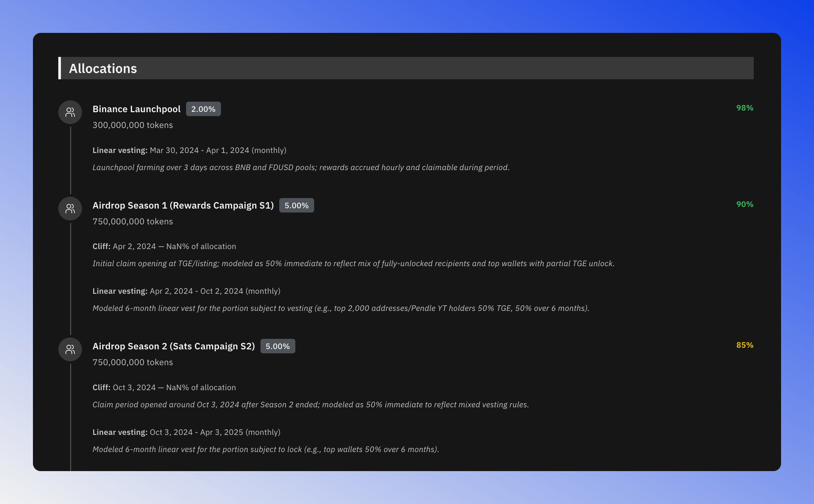Click the Allocations section header
Image resolution: width=814 pixels, height=504 pixels.
(x=103, y=68)
